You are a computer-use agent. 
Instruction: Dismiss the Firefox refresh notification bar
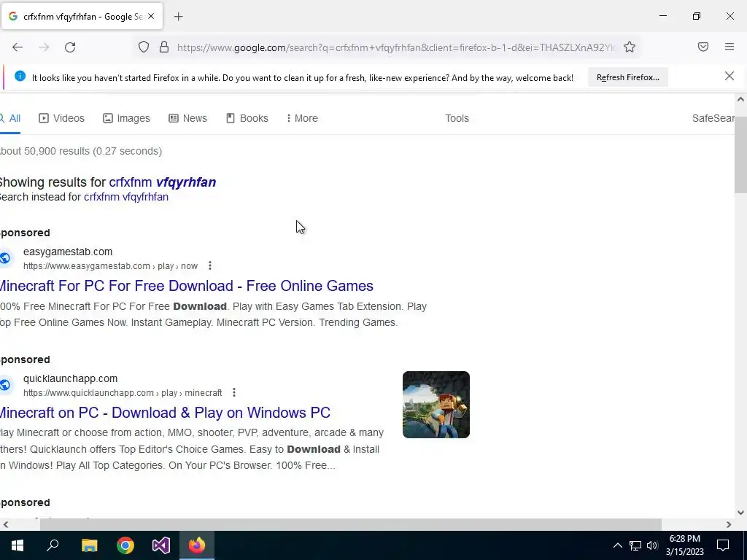pyautogui.click(x=729, y=76)
